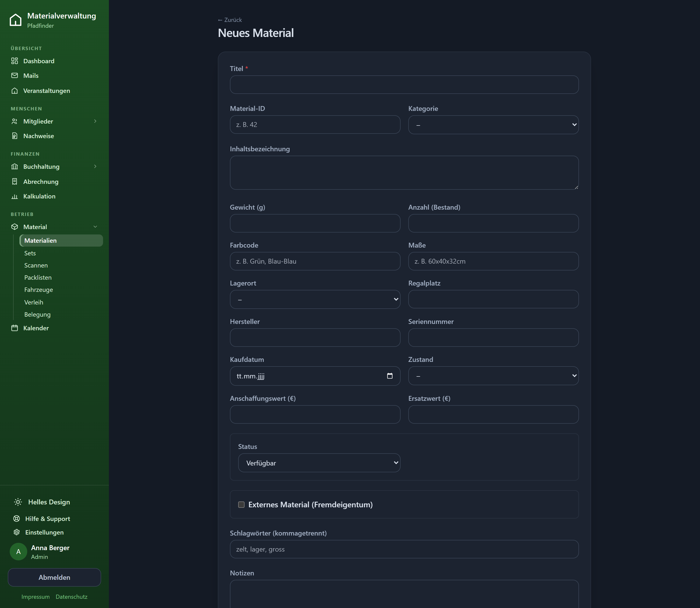The height and width of the screenshot is (608, 700).
Task: Open the Zustand dropdown
Action: 493,376
